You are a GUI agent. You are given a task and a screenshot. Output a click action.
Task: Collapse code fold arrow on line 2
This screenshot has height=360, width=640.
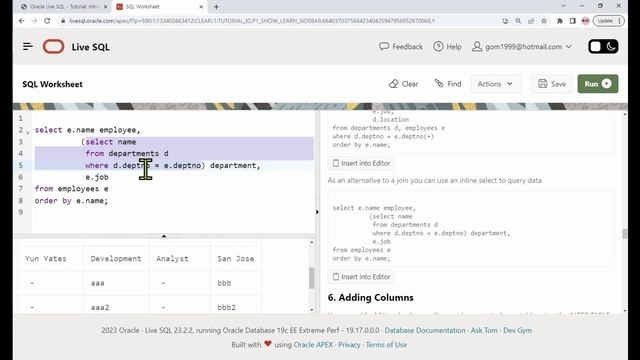click(28, 132)
